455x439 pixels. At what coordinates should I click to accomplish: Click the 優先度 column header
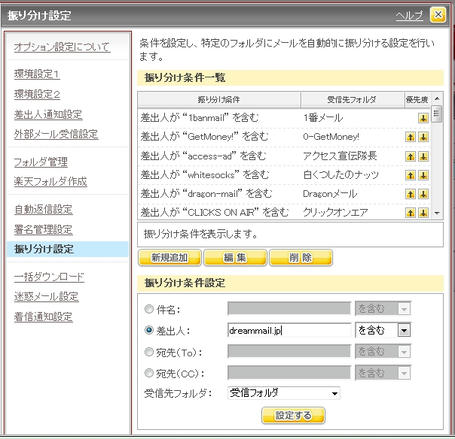pyautogui.click(x=417, y=99)
